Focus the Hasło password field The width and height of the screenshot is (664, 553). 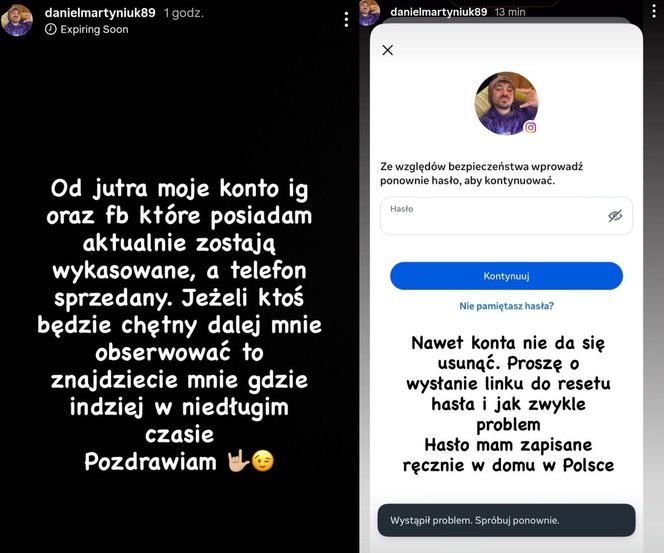click(506, 216)
